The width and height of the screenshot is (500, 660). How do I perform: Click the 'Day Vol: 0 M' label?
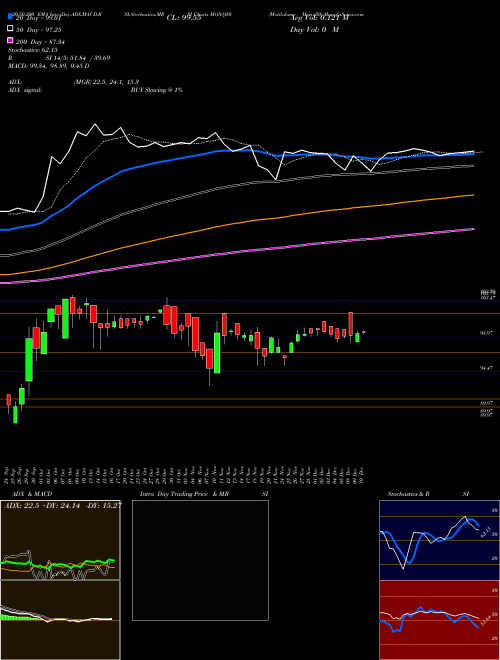pyautogui.click(x=314, y=29)
